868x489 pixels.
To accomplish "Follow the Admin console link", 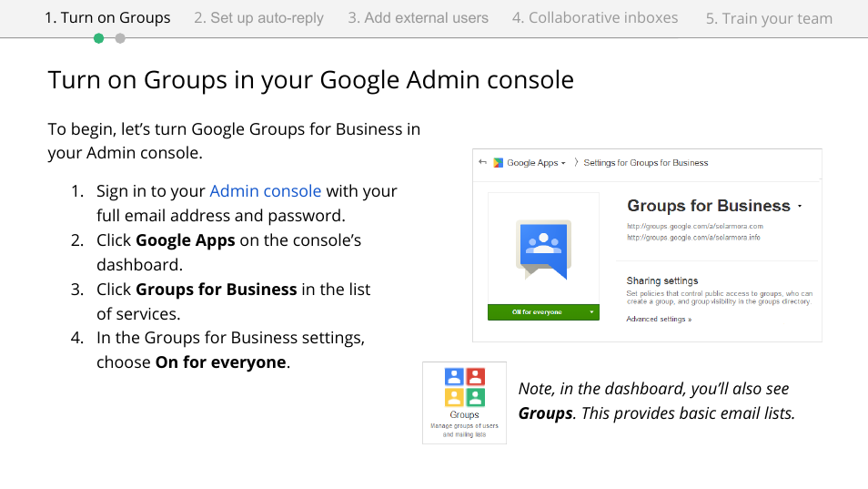I will point(265,191).
